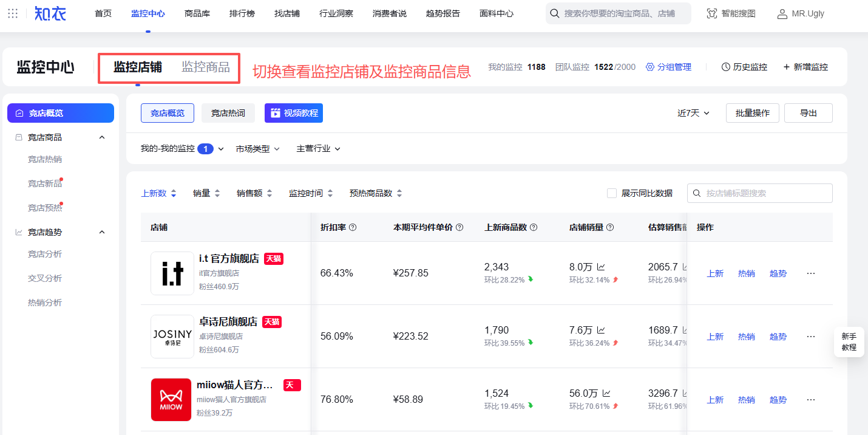The width and height of the screenshot is (868, 435).
Task: Click the JOSINY store logo thumbnail
Action: [x=172, y=337]
